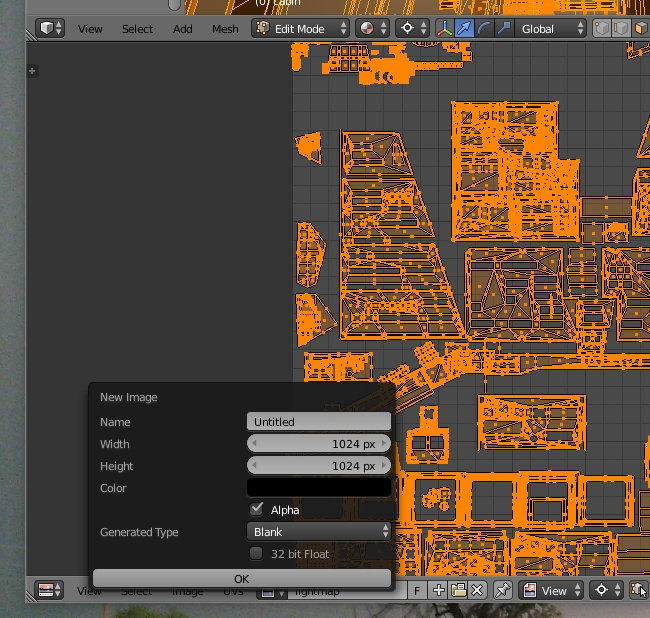Open the UV/Image editor type selector

click(49, 590)
